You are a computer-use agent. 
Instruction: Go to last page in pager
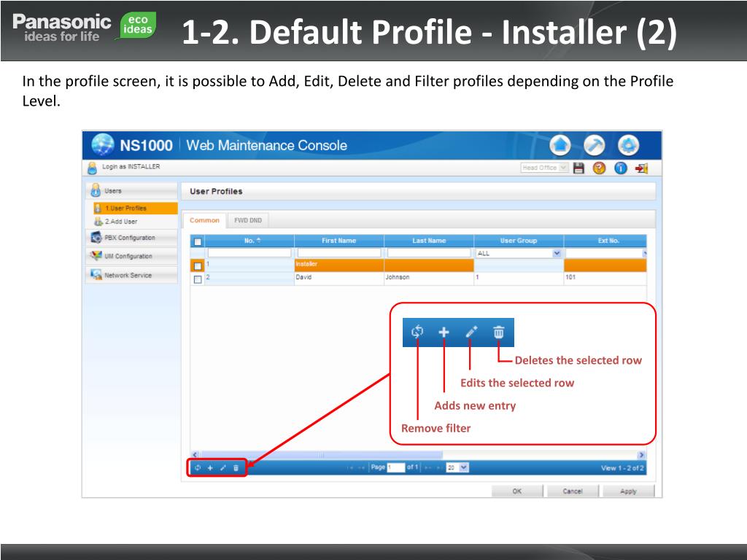point(438,467)
